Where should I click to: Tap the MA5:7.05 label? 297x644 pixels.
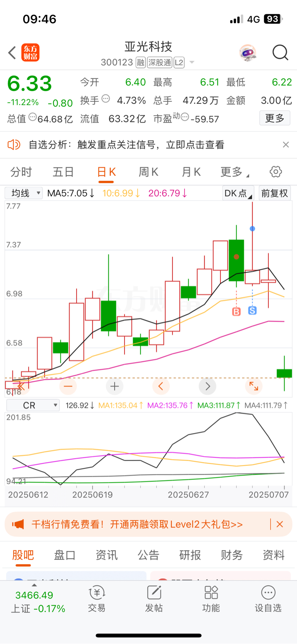coord(71,193)
